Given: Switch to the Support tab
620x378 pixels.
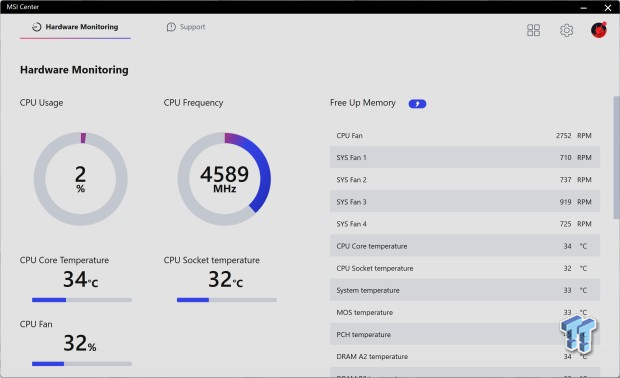Looking at the screenshot, I should click(186, 27).
